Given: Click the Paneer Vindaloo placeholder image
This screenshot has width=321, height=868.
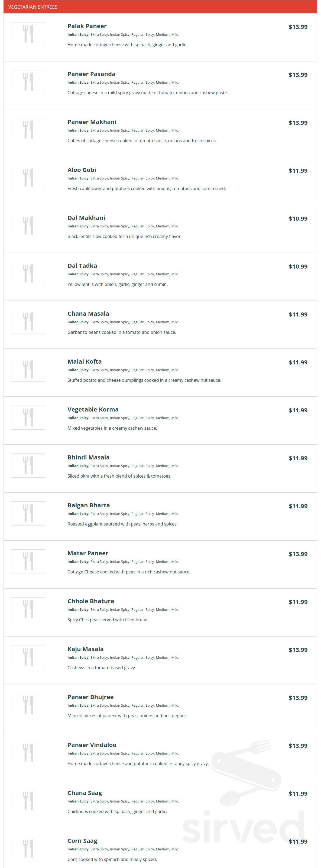Looking at the screenshot, I should pos(28,753).
